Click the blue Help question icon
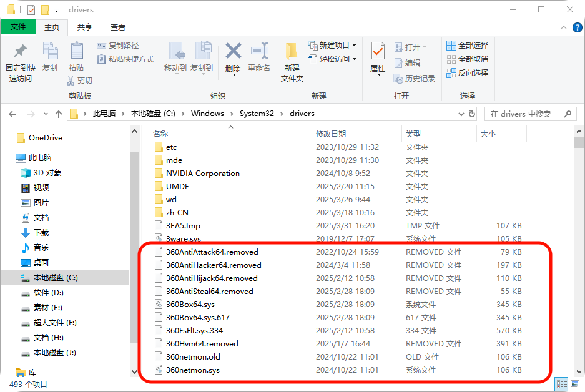This screenshot has width=585, height=392. pyautogui.click(x=577, y=27)
